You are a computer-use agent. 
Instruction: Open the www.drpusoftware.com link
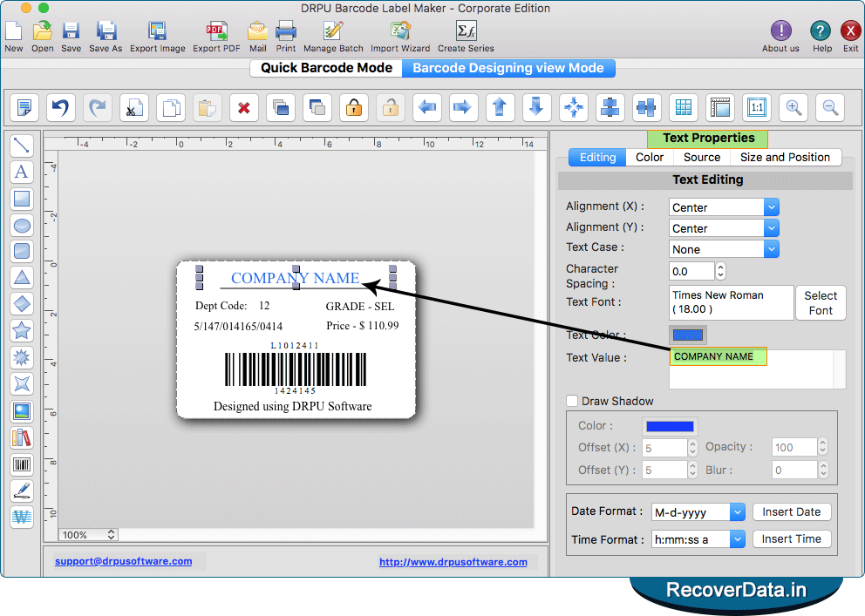pos(453,562)
